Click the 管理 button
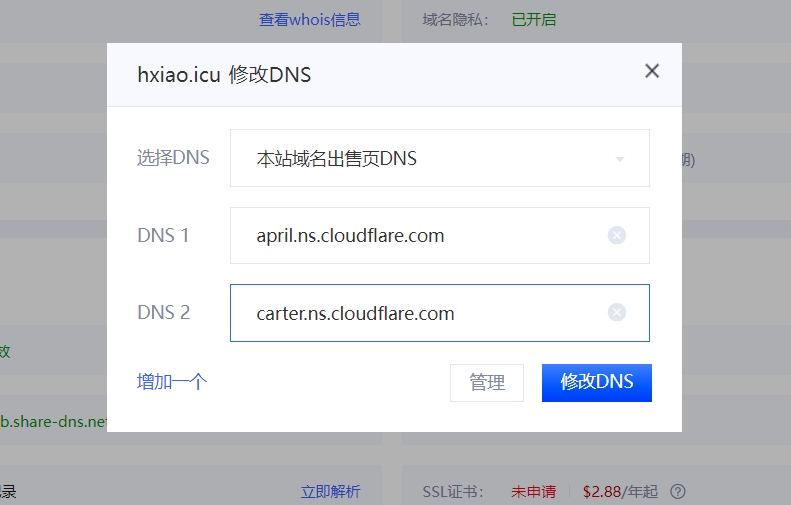 coord(487,383)
